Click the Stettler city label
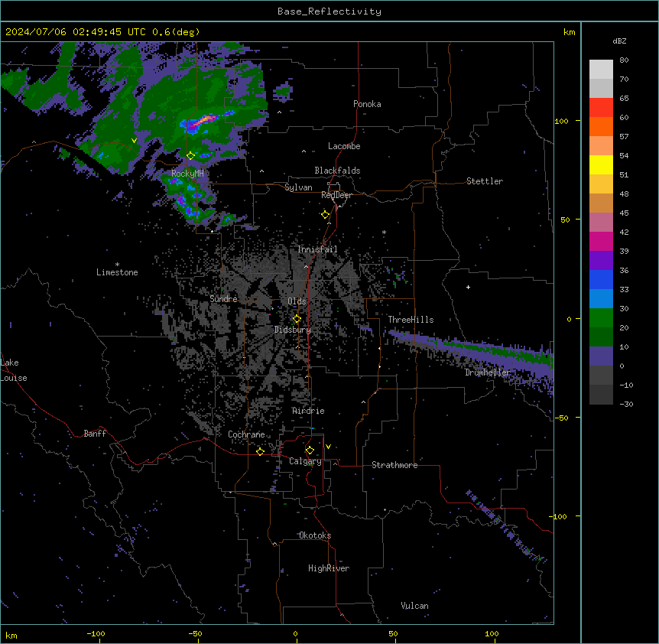The width and height of the screenshot is (659, 644). pyautogui.click(x=485, y=181)
